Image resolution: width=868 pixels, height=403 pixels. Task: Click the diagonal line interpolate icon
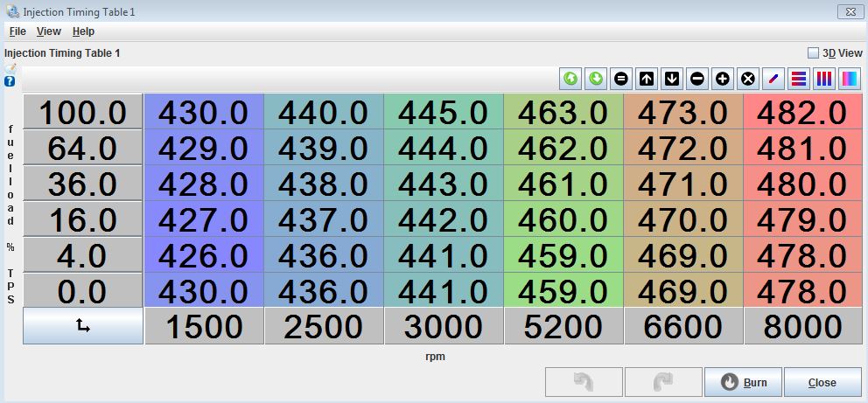point(773,79)
